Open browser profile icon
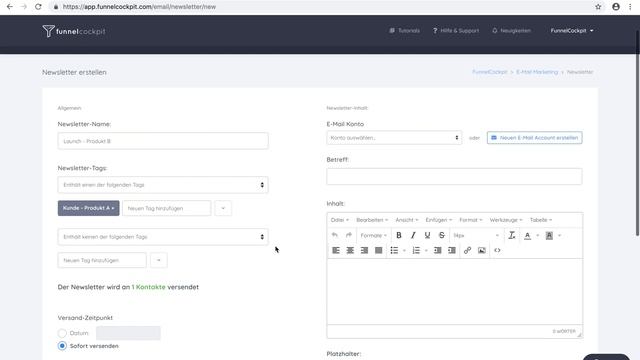 (x=616, y=7)
